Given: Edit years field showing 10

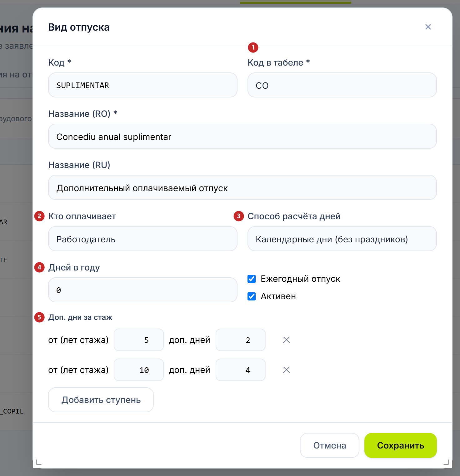Looking at the screenshot, I should [139, 370].
